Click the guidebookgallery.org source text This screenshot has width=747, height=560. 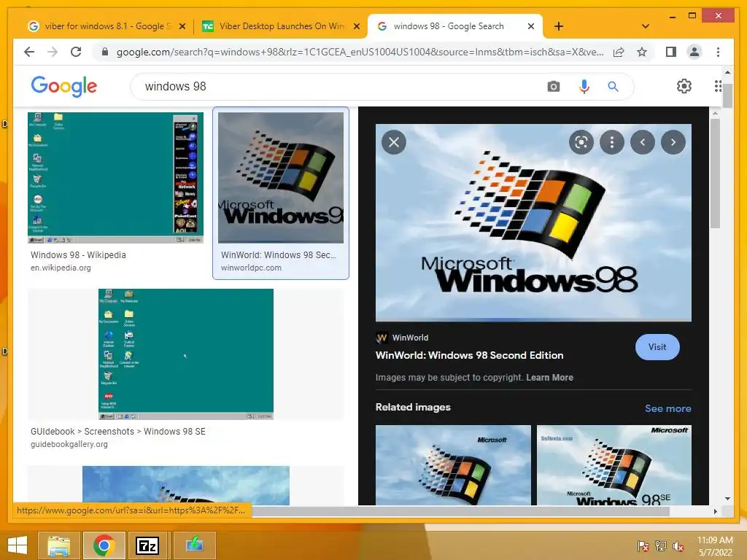point(69,444)
